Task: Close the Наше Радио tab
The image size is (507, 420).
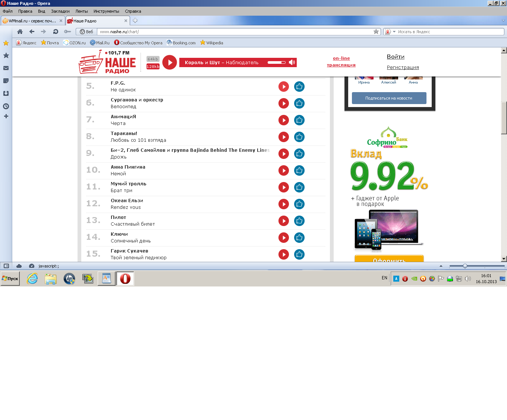Action: click(x=126, y=21)
